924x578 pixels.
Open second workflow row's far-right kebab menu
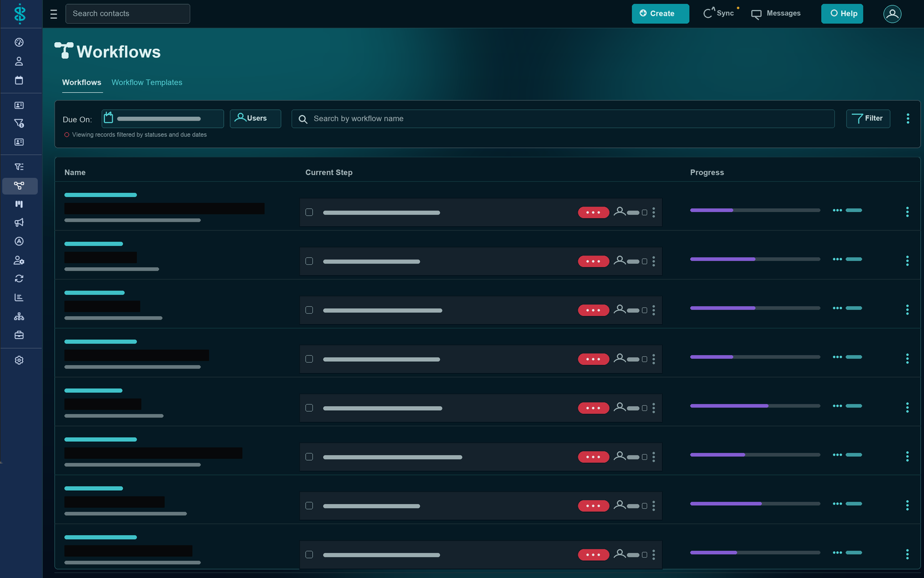[907, 261]
